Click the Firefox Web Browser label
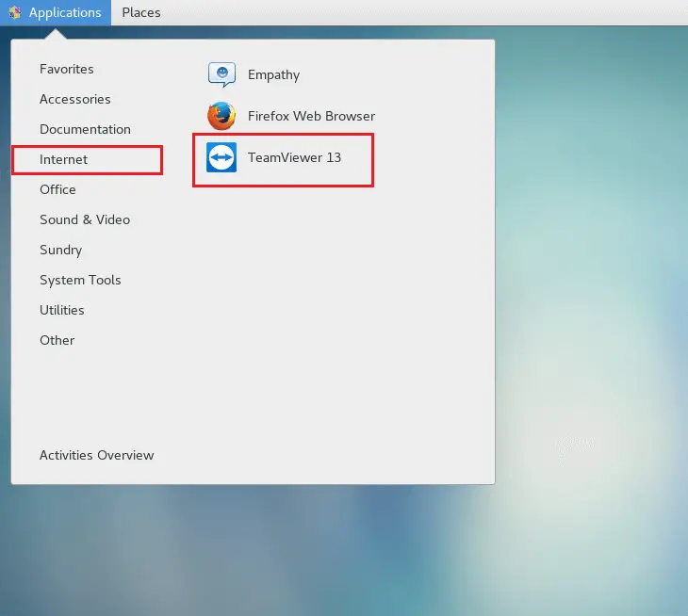Image resolution: width=688 pixels, height=616 pixels. (312, 116)
